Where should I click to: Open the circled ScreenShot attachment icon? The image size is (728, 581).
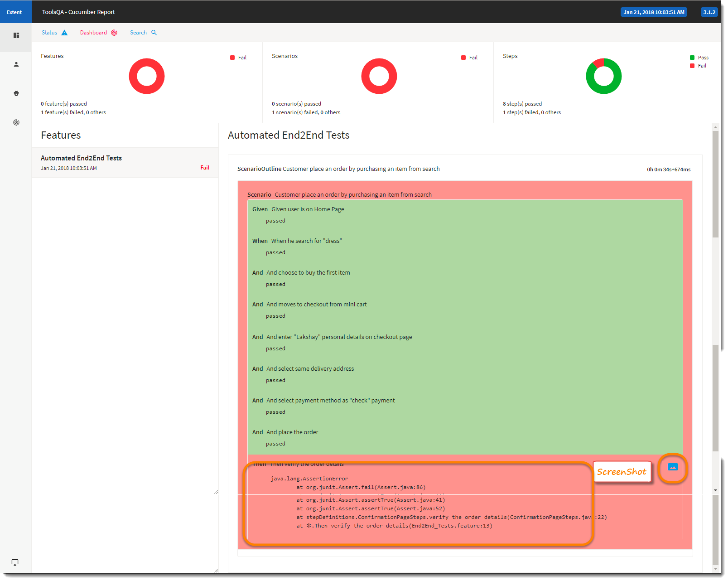[x=673, y=467]
